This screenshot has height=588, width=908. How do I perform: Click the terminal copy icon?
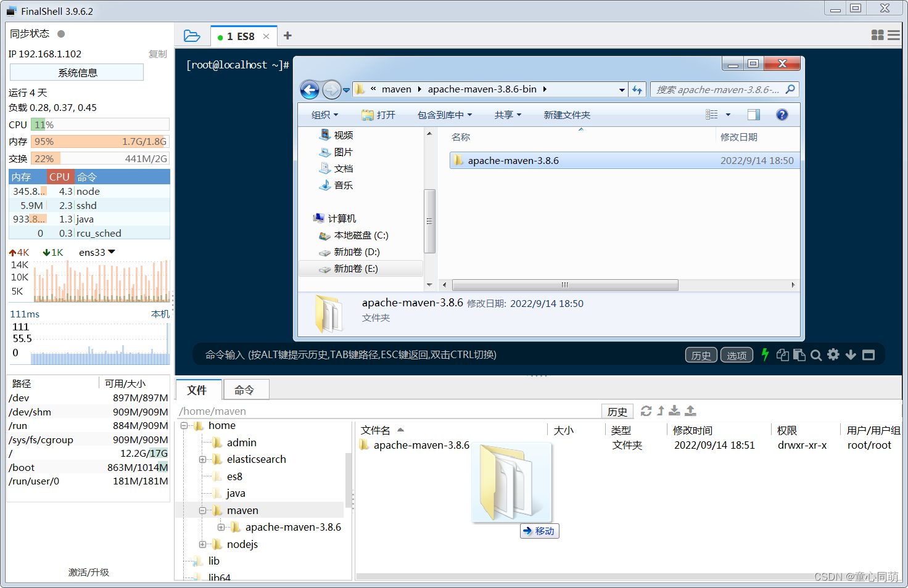tap(783, 354)
